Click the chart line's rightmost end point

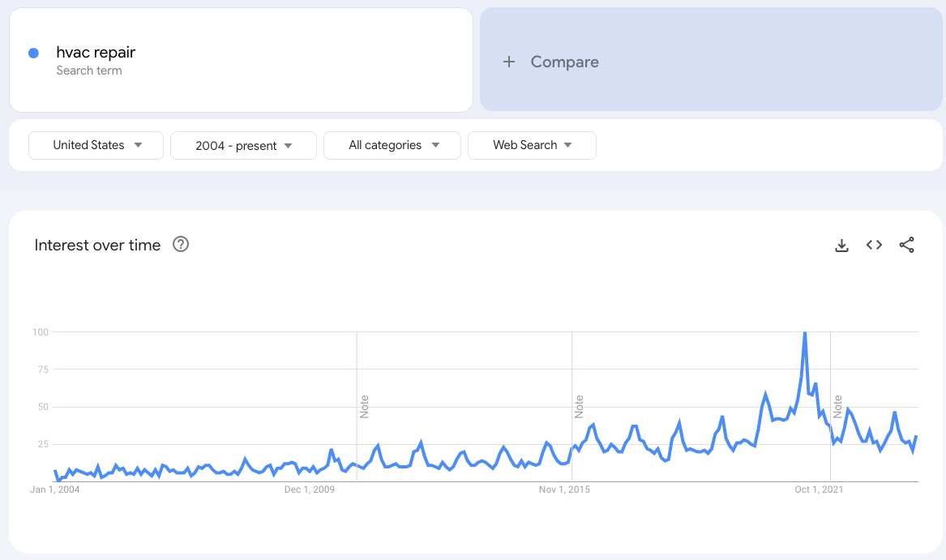click(917, 437)
